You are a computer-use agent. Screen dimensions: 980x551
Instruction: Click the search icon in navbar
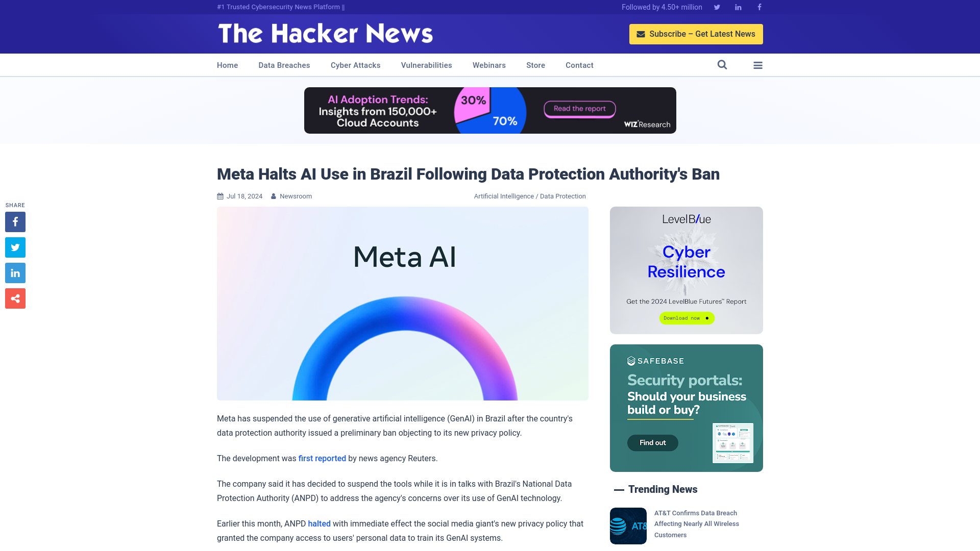722,65
